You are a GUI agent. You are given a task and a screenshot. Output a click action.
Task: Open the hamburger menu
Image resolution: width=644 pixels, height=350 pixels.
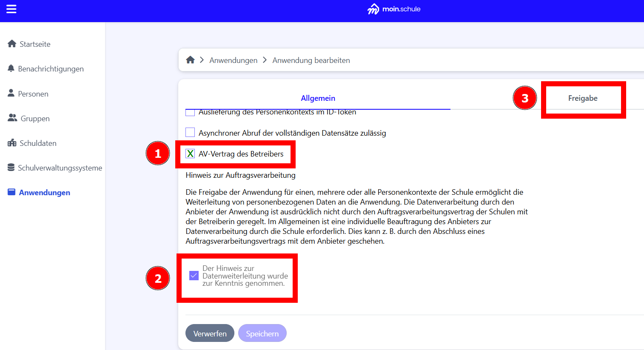(11, 9)
